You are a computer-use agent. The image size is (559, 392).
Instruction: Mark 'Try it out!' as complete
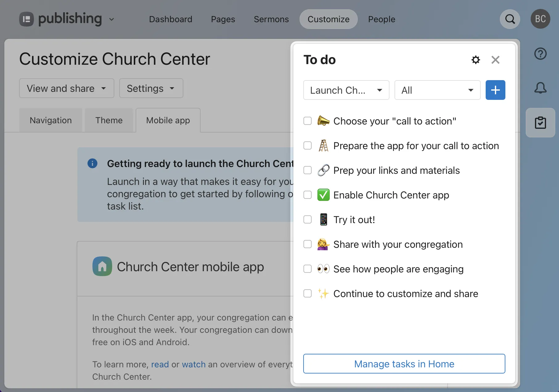(307, 219)
